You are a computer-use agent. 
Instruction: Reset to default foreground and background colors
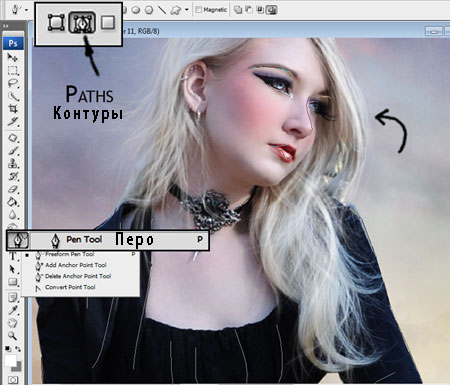(x=8, y=349)
